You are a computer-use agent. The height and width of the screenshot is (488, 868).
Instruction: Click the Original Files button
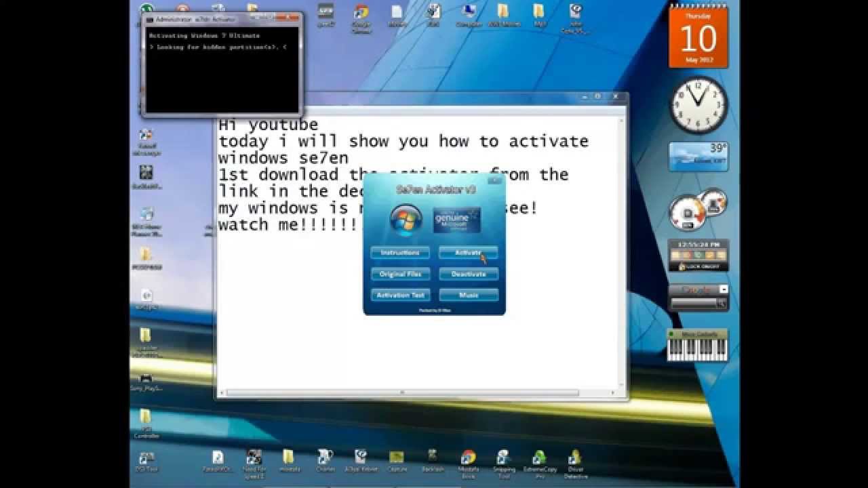point(400,274)
